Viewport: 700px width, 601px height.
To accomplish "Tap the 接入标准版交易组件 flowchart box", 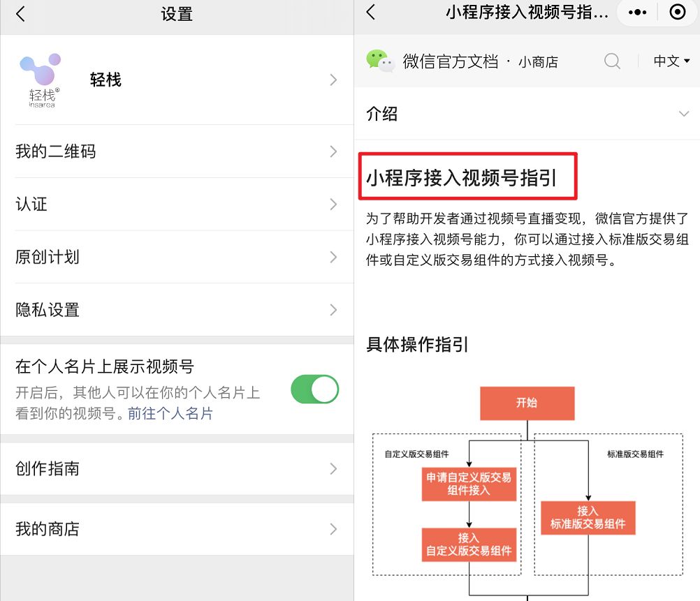I will 588,517.
